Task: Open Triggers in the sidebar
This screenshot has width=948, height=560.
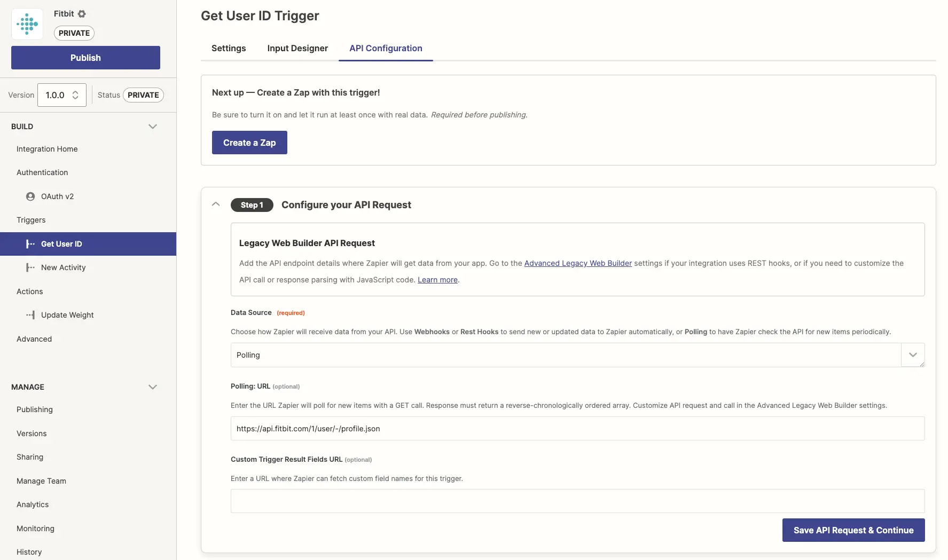Action: (31, 220)
